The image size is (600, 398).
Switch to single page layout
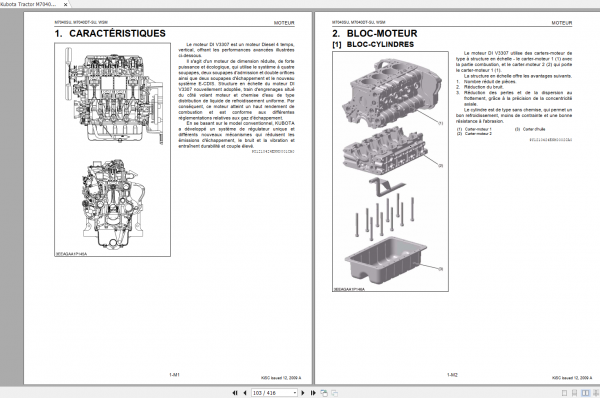pos(564,393)
